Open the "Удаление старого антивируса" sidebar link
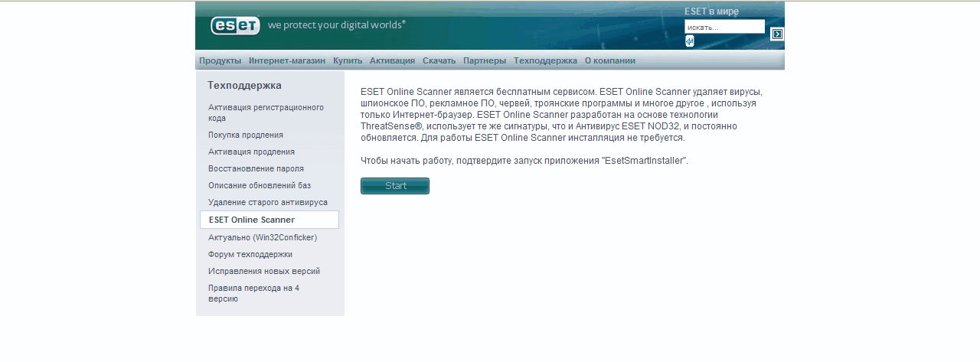This screenshot has height=362, width=980. pos(268,202)
